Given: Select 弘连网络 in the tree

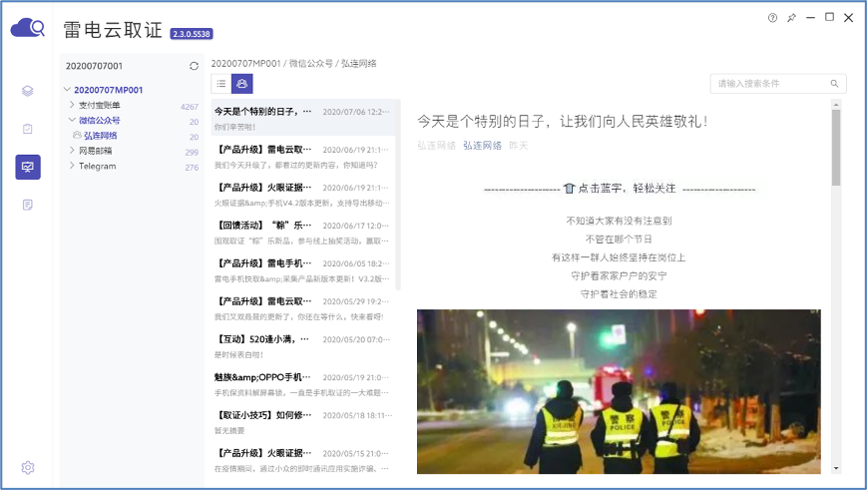Looking at the screenshot, I should [x=100, y=136].
